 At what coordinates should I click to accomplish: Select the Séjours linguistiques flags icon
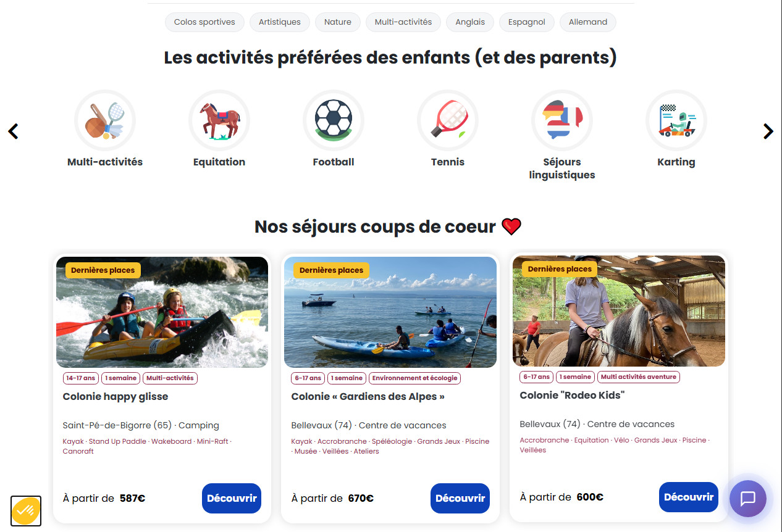[562, 120]
